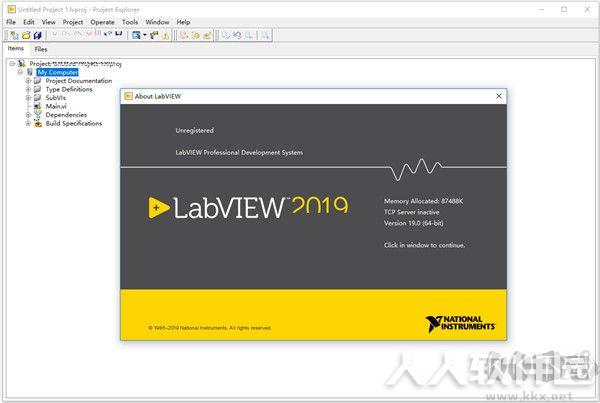Switch to the Items tab
Image resolution: width=600 pixels, height=403 pixels.
(x=16, y=49)
